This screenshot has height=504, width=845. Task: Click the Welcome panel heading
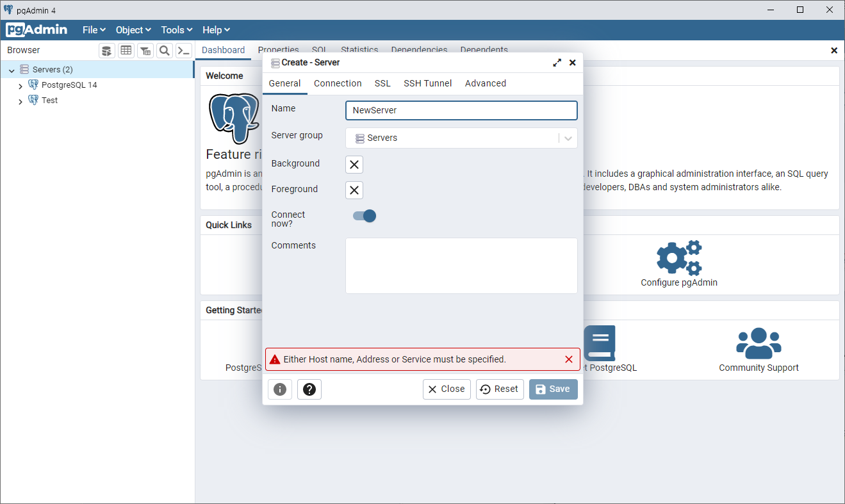pos(224,76)
